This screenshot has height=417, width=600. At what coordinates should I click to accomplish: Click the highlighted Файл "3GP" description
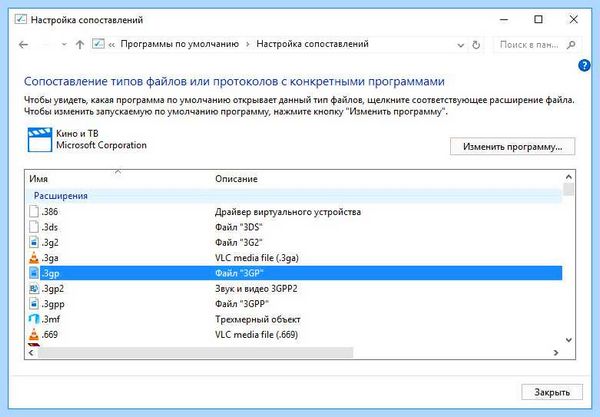point(240,273)
